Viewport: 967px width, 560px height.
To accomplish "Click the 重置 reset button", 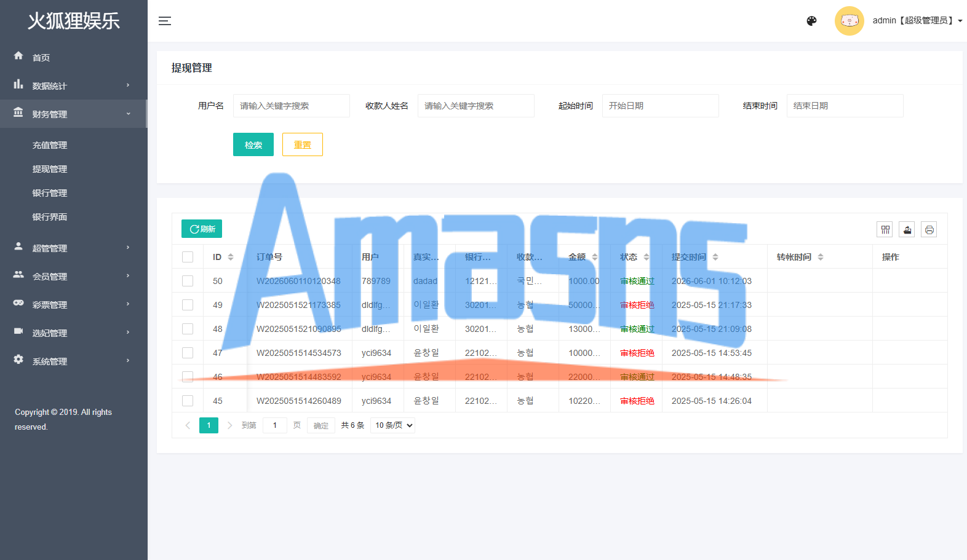I will [x=303, y=144].
